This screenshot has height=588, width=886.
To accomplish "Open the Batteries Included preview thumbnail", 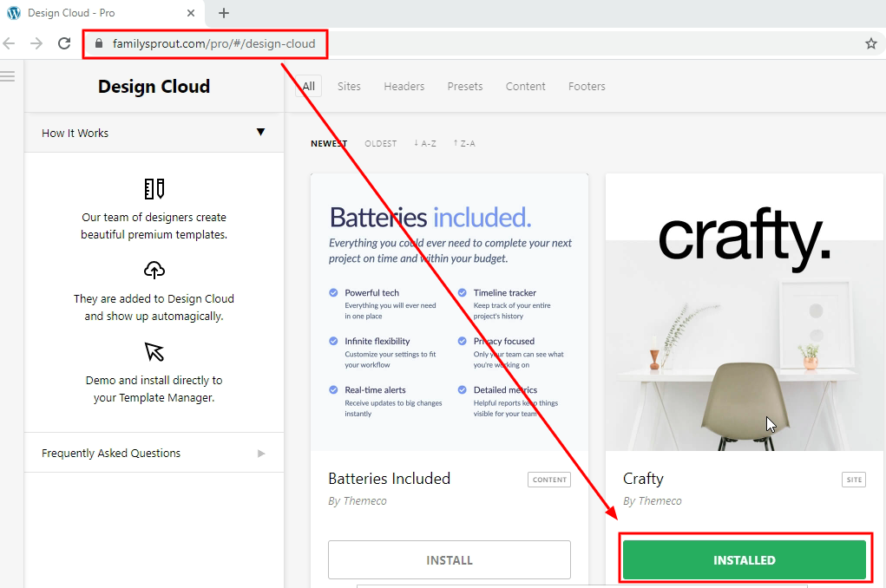I will point(450,312).
